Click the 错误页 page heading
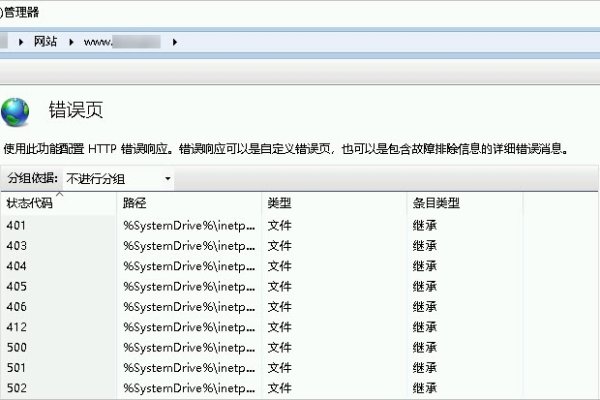This screenshot has width=600, height=400. 76,110
